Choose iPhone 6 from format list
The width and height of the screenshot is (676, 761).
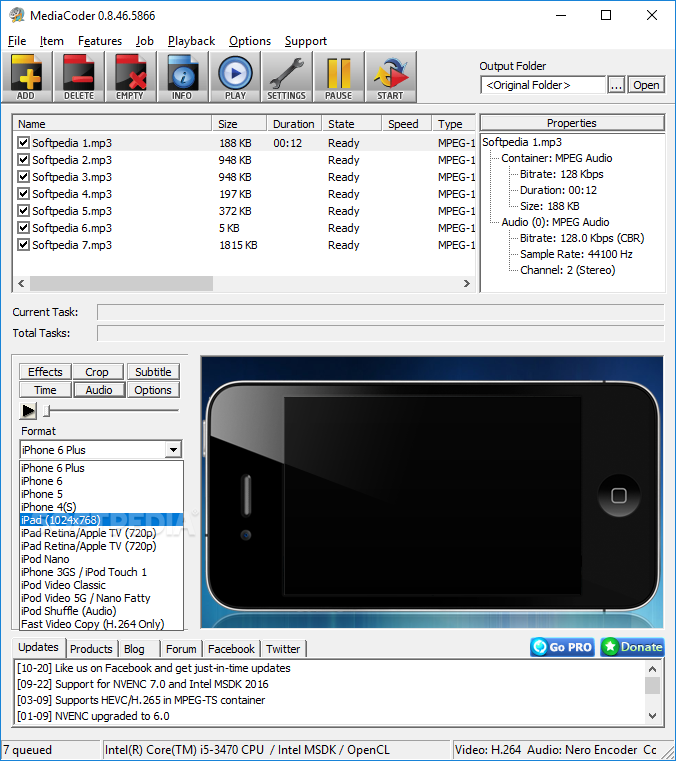coord(101,481)
